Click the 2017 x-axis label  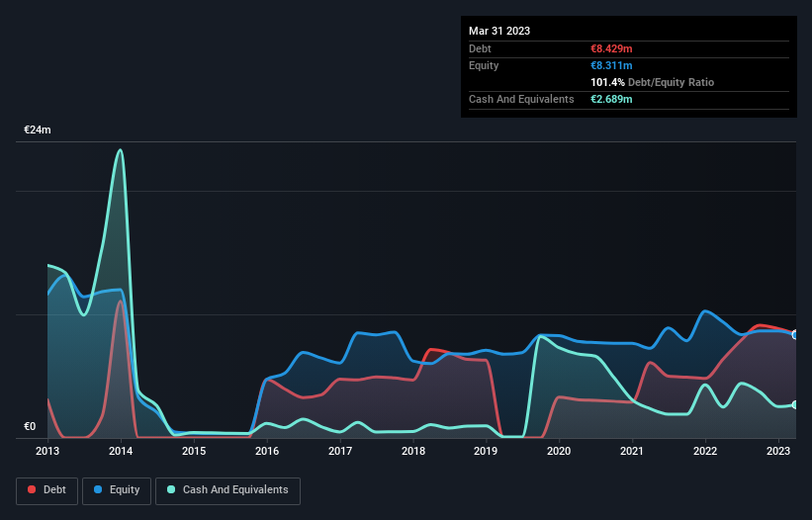tap(340, 451)
